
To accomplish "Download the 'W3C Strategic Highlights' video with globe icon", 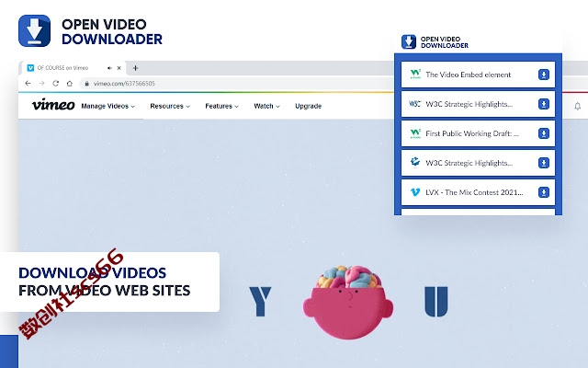I will coord(544,163).
